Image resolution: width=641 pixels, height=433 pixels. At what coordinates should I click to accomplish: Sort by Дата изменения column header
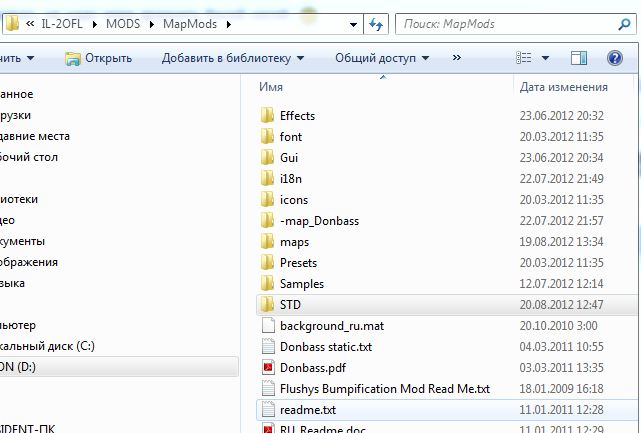coord(564,87)
